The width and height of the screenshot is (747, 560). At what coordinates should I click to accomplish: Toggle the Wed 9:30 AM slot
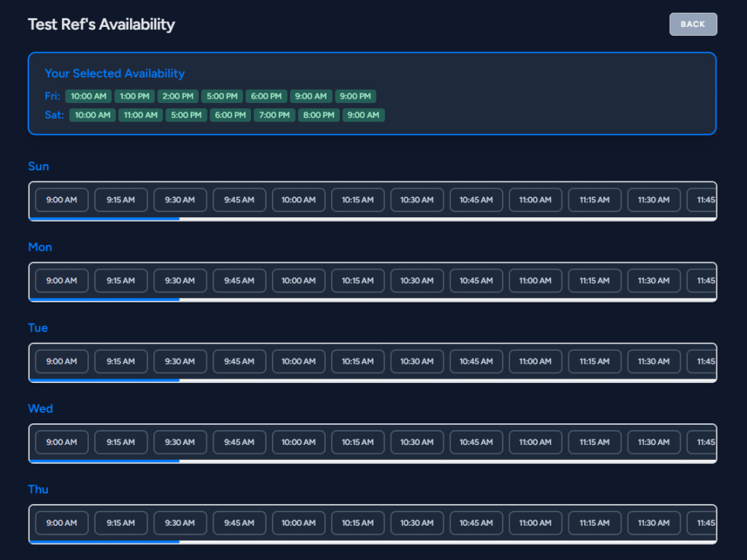[x=180, y=442]
